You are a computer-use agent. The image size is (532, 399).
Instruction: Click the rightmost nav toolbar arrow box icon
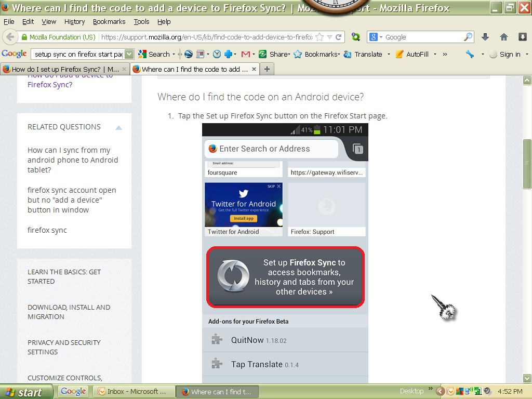point(523,37)
